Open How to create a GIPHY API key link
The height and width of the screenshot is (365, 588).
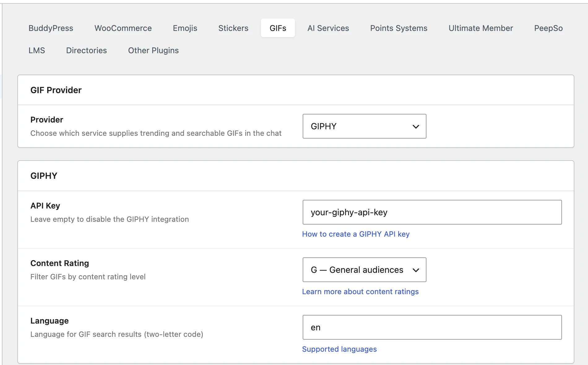[x=356, y=234]
